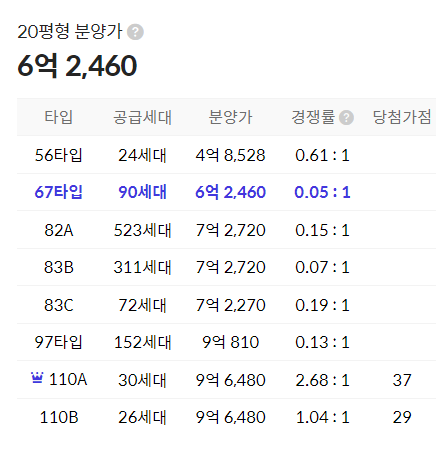441x457 pixels.
Task: Click the 26세대 supply cell
Action: (142, 417)
